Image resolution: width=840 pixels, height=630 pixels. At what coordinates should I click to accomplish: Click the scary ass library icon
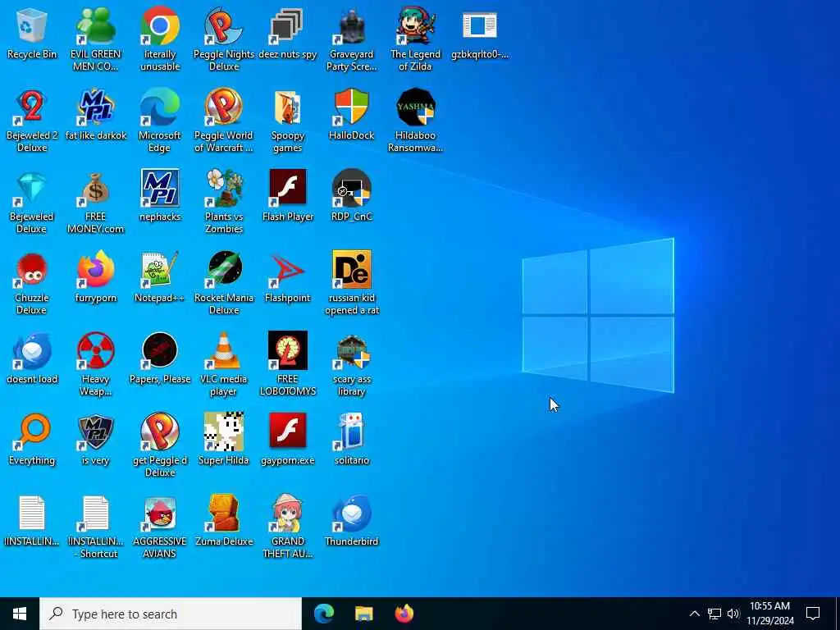351,351
